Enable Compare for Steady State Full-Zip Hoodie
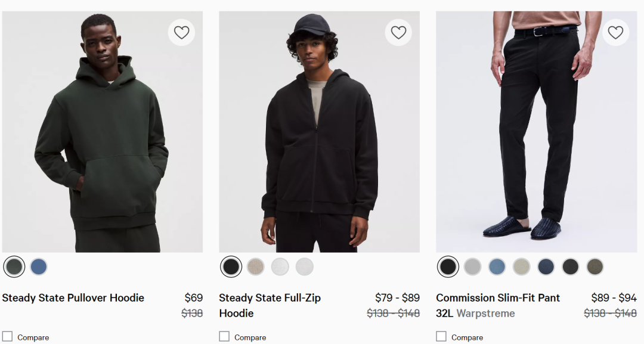The image size is (644, 344). click(x=224, y=337)
